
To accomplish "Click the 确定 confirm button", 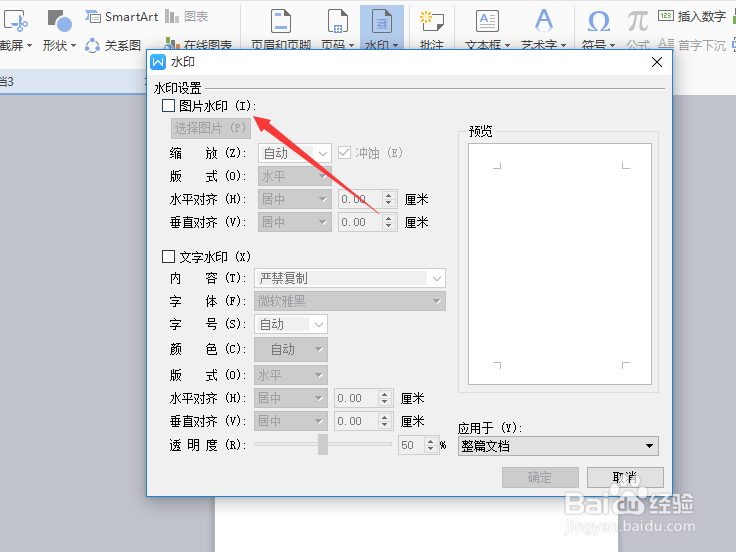I will click(540, 477).
